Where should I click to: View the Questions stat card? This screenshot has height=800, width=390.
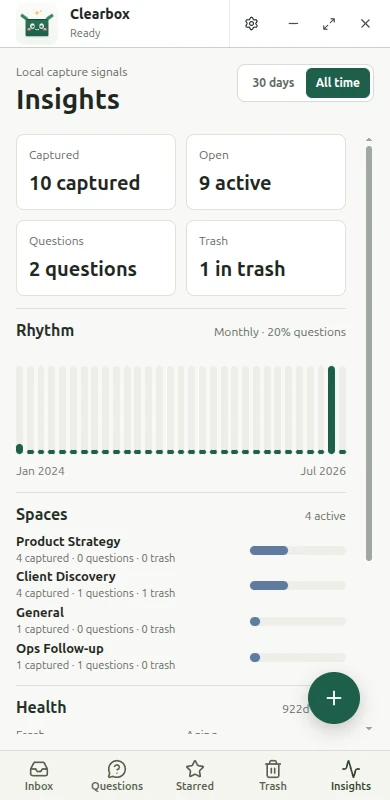[x=96, y=258]
